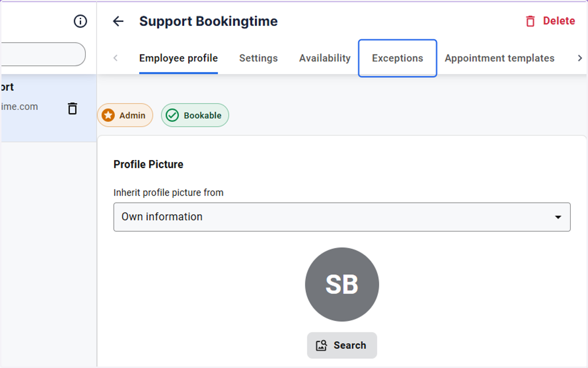The image size is (588, 368).
Task: Click the info circle icon
Action: point(80,21)
